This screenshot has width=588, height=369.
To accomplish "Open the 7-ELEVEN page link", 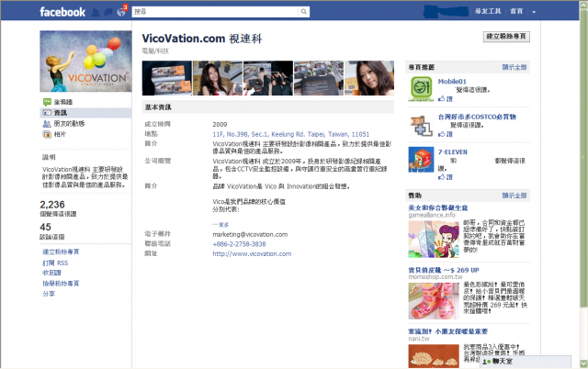I will [x=453, y=152].
